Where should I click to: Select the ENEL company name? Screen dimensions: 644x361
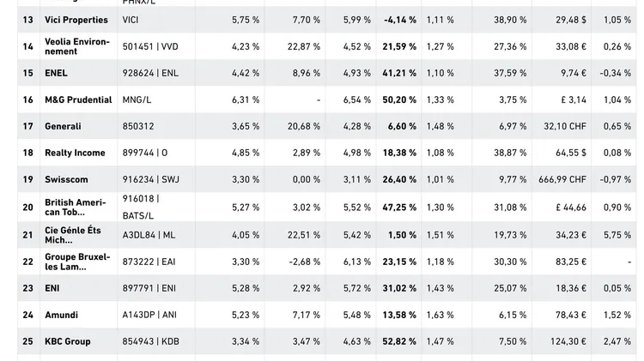coord(56,74)
